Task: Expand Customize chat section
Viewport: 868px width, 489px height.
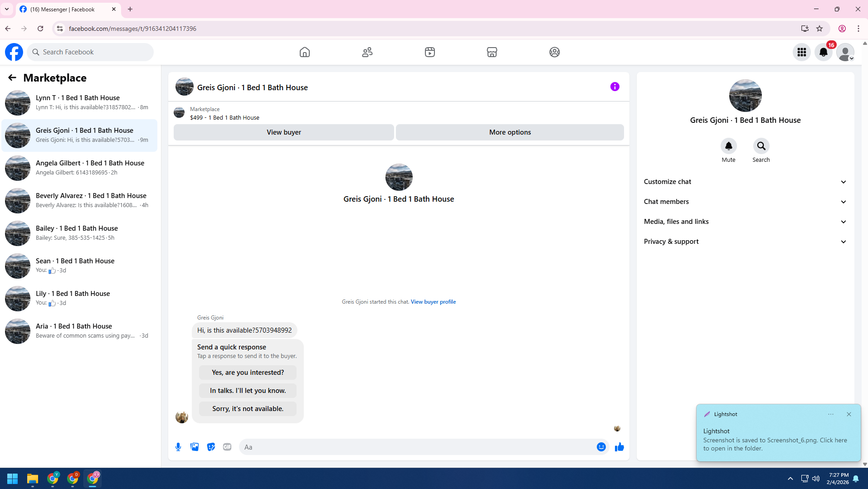Action: [745, 182]
